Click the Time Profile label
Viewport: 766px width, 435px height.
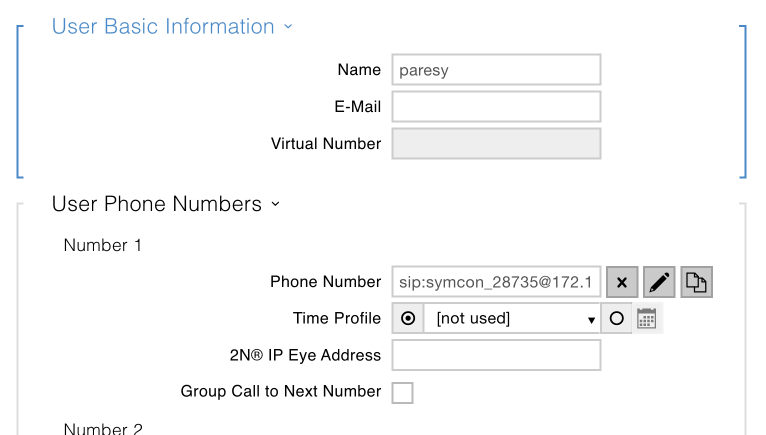(337, 319)
